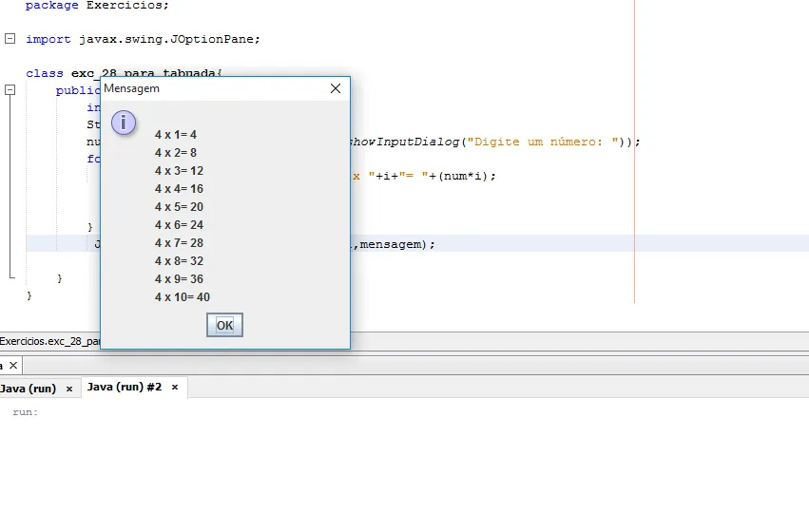Switch to the Java (run) output tab
The height and width of the screenshot is (532, 809).
point(29,389)
